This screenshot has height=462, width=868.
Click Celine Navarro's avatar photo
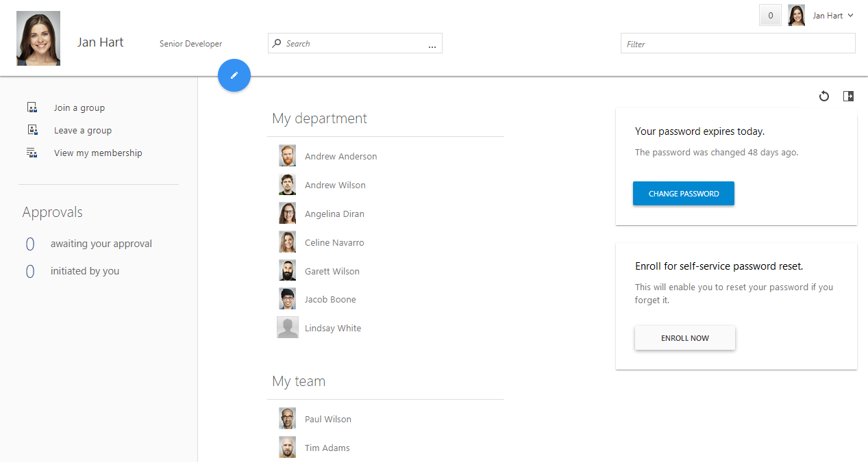click(x=288, y=242)
